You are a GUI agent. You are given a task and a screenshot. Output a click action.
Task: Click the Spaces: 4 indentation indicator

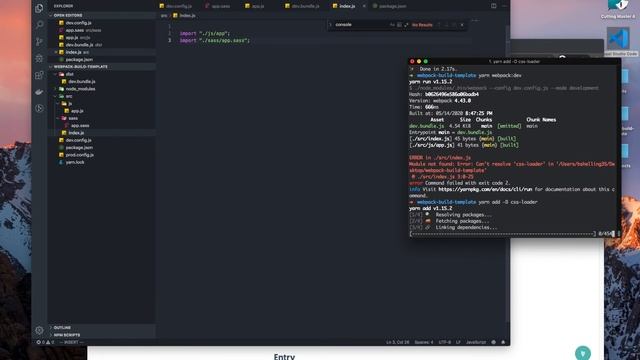(424, 342)
